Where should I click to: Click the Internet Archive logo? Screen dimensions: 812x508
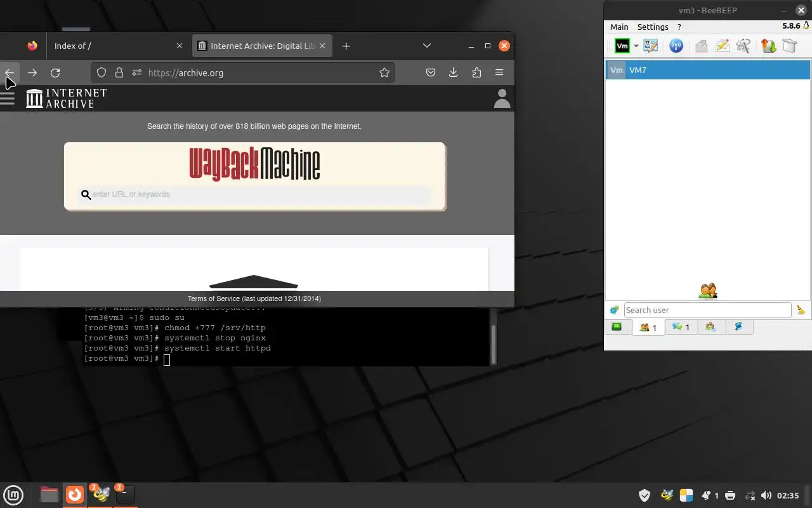[67, 98]
